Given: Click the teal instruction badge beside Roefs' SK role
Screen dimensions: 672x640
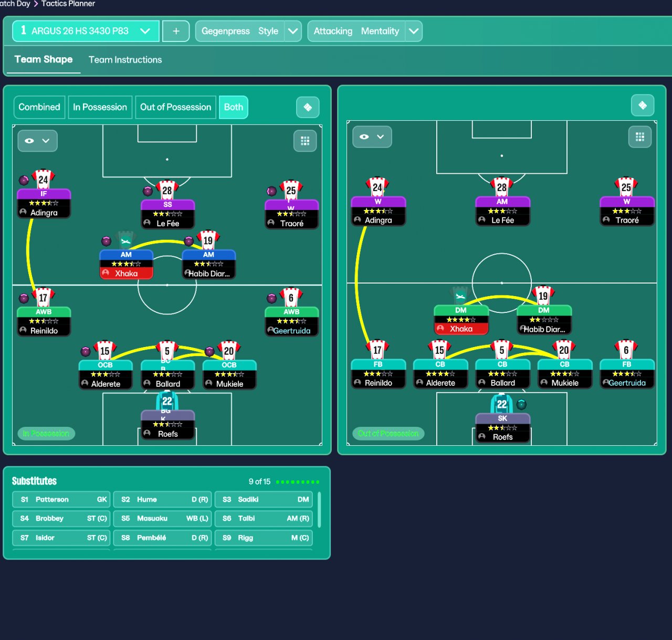Looking at the screenshot, I should pos(521,404).
